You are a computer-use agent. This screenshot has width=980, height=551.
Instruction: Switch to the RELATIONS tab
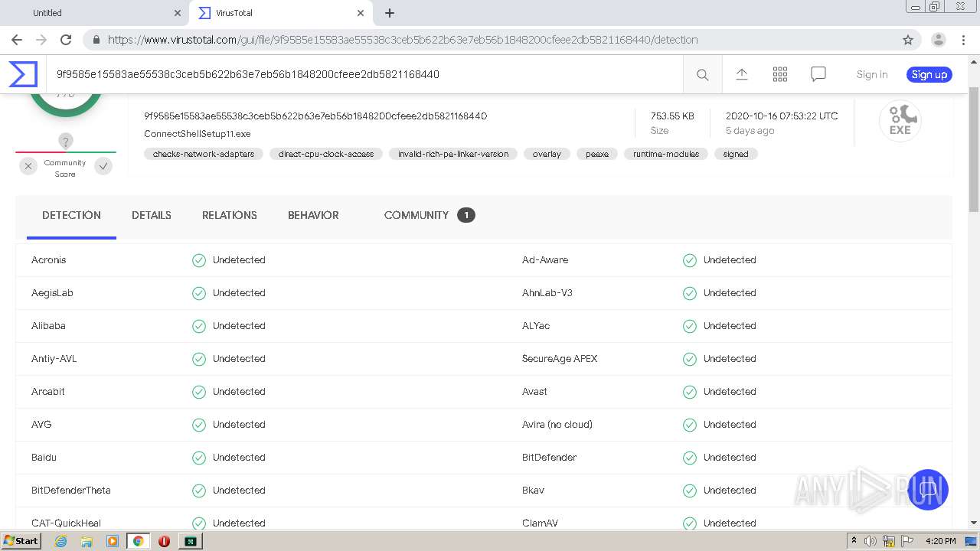230,215
